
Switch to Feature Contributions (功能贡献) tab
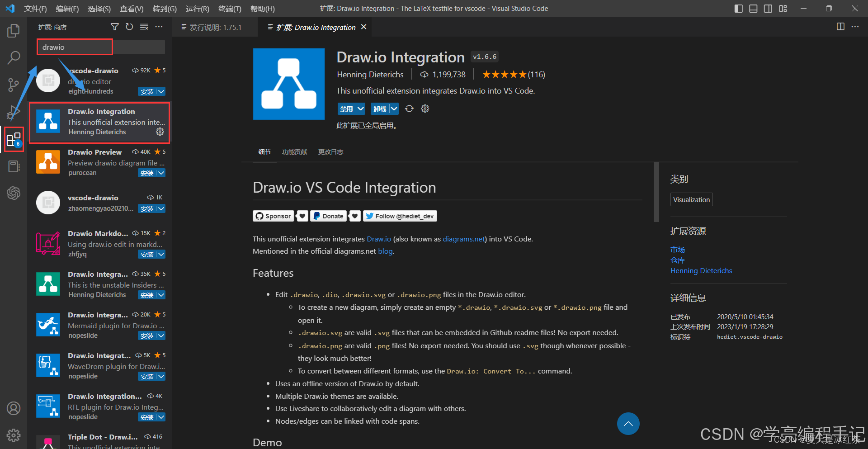294,152
